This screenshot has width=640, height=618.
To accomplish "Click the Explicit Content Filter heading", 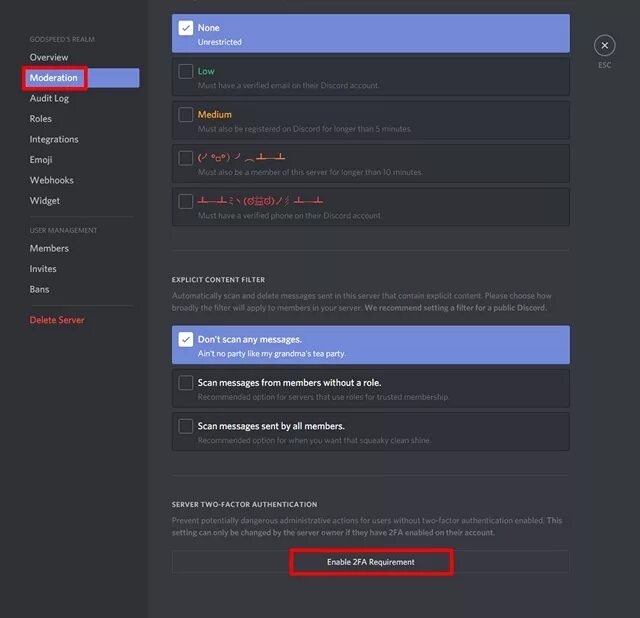I will coord(218,280).
